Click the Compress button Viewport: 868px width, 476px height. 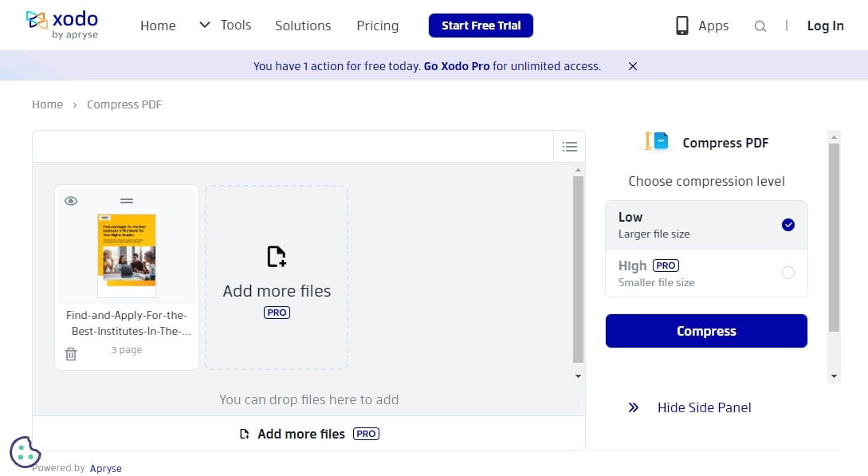coord(705,330)
